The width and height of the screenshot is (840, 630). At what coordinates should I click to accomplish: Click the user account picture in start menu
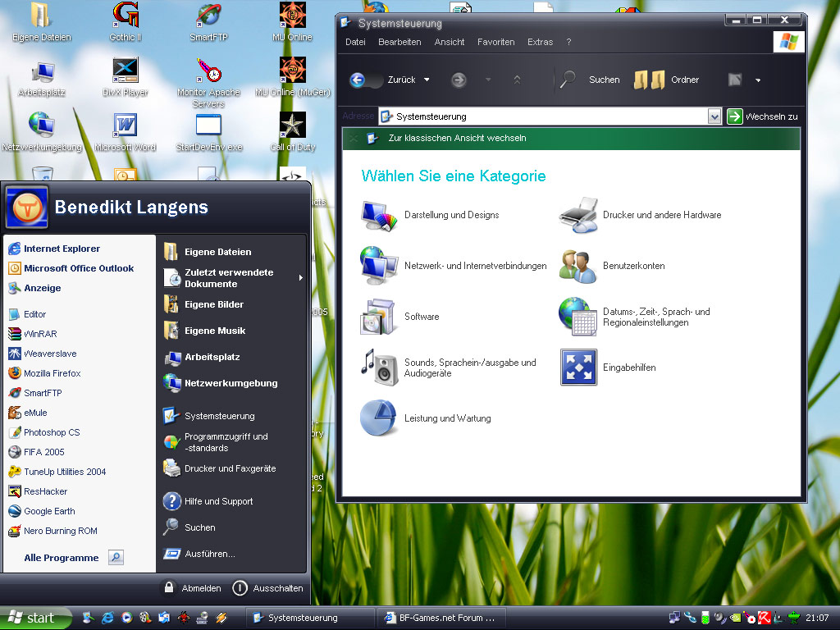coord(27,207)
